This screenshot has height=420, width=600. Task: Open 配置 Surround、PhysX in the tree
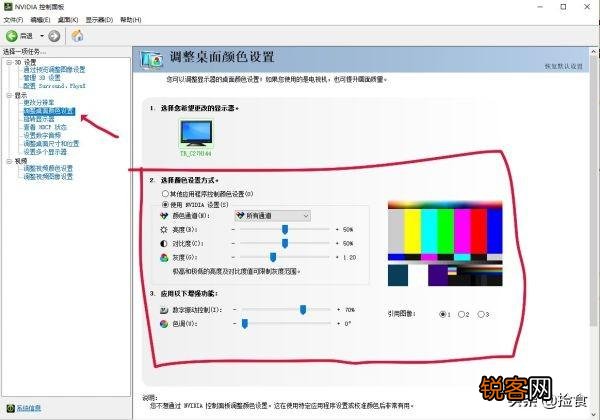pyautogui.click(x=55, y=86)
